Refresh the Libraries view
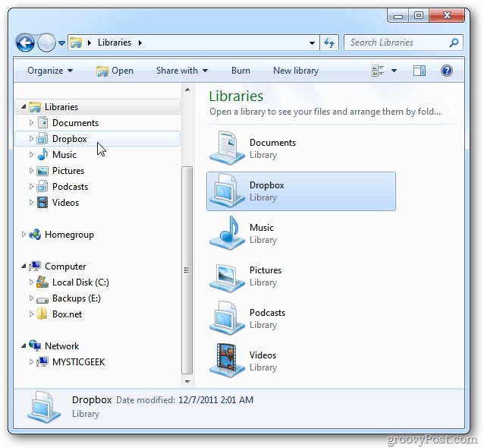484x448 pixels. click(x=329, y=43)
